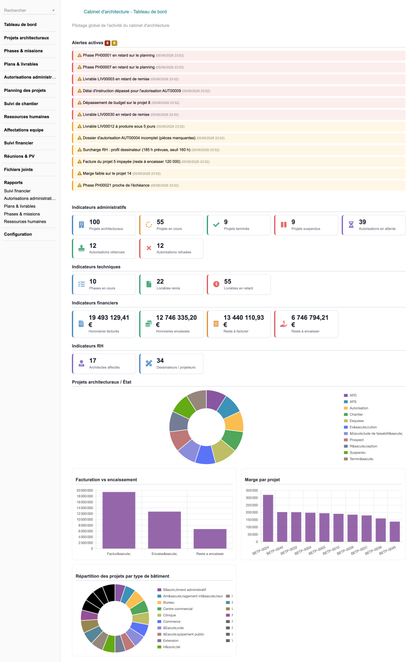The width and height of the screenshot is (416, 662).
Task: Click the Reste à encaisser bar
Action: tap(210, 539)
